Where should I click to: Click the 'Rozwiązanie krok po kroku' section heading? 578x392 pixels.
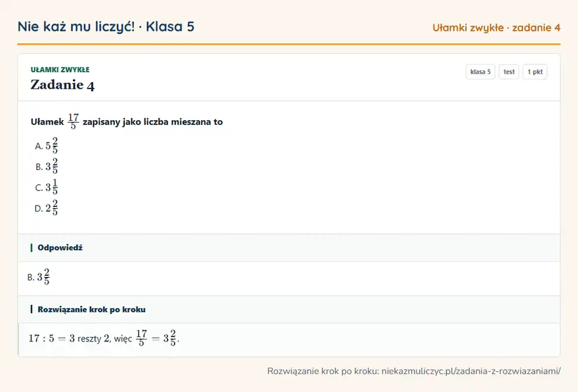pos(91,309)
